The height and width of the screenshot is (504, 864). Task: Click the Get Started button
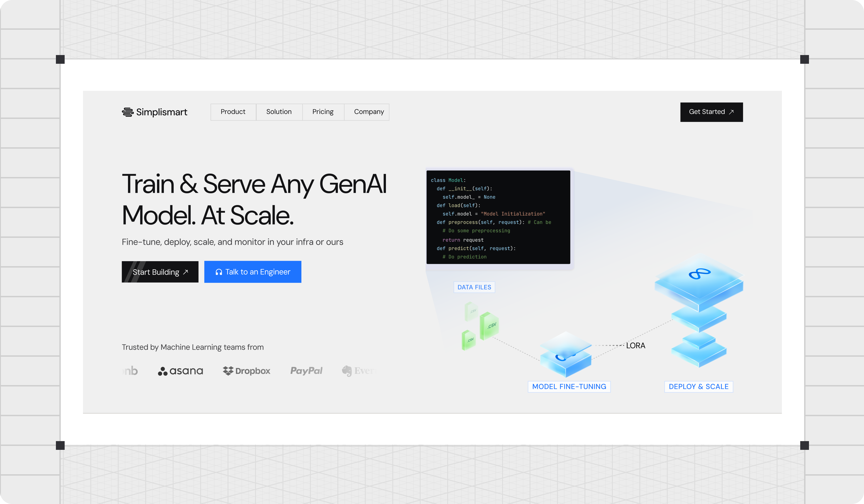711,112
